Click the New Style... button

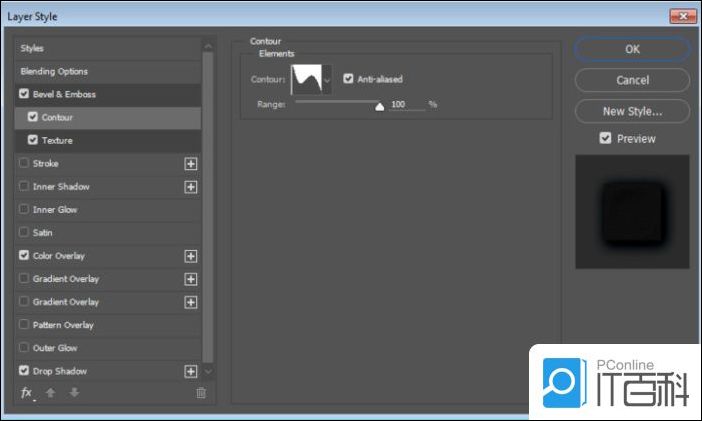(632, 111)
